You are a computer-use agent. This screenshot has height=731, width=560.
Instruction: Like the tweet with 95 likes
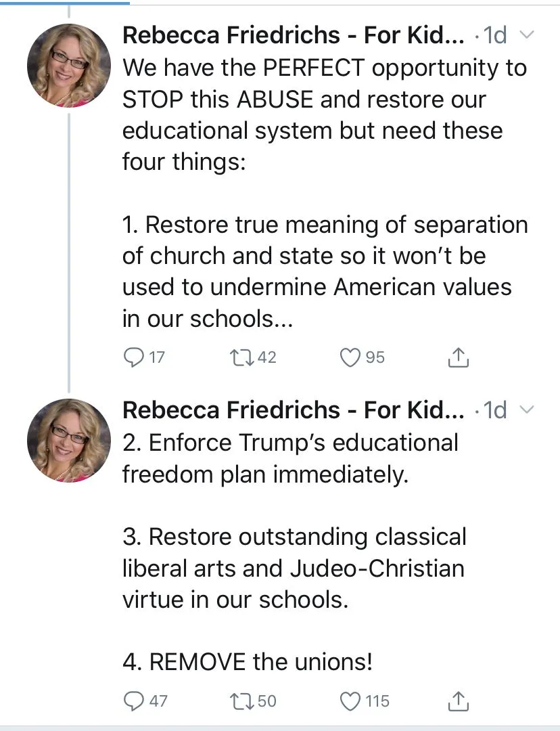pos(350,357)
